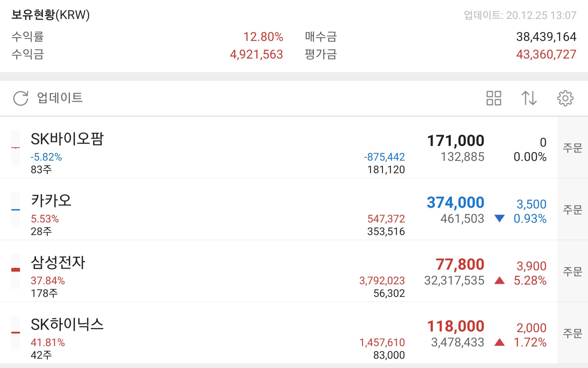Open the 삼성전자 stock name
588x368 pixels.
point(58,263)
